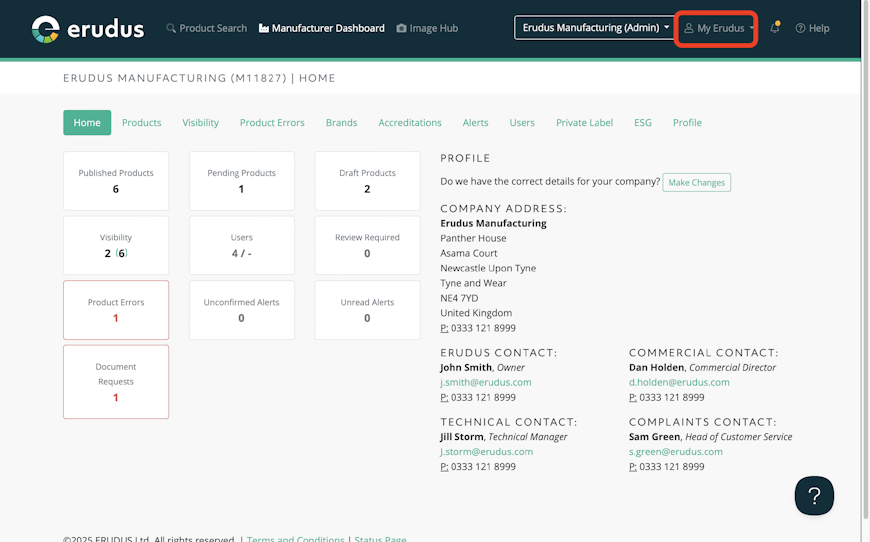Click the Make Changes button
870x542 pixels.
(696, 183)
